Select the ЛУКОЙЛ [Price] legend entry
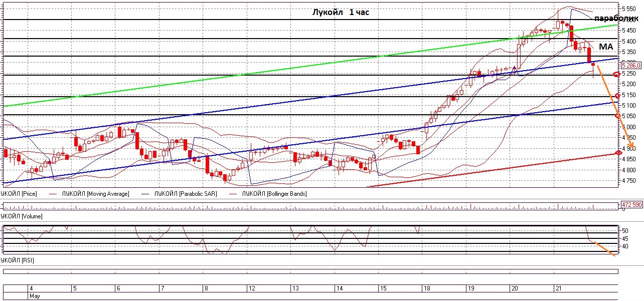Viewport: 644px width, 301px height. pyautogui.click(x=19, y=193)
